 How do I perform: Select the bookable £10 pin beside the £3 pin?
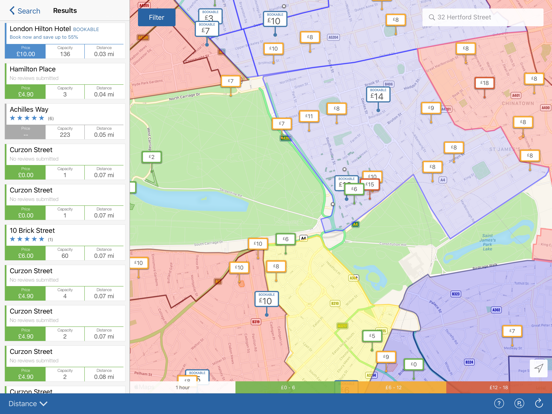coord(275,19)
